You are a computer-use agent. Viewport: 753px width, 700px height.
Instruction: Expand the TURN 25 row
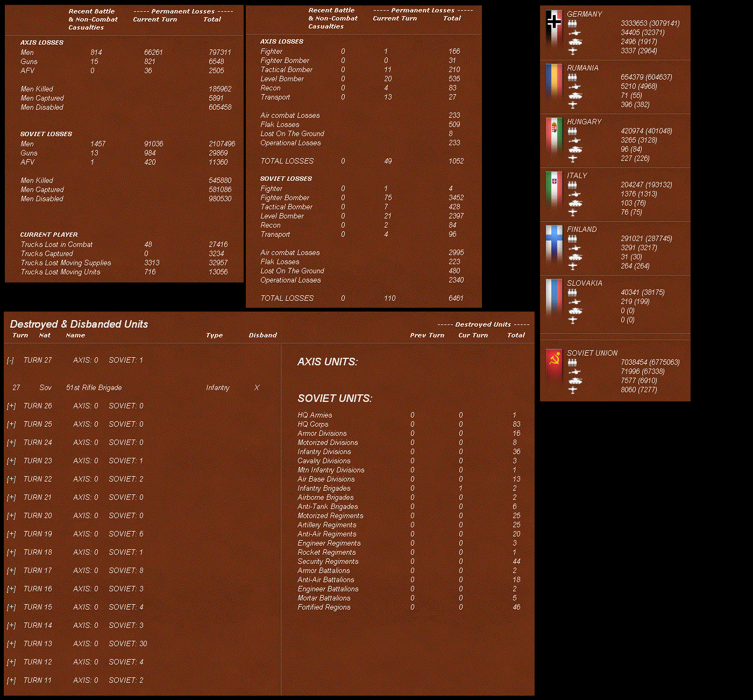[11, 425]
